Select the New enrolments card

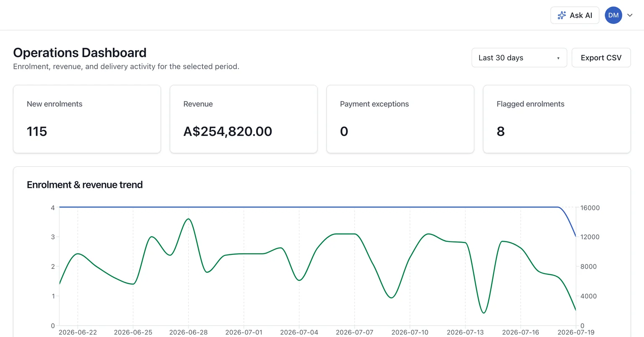87,119
